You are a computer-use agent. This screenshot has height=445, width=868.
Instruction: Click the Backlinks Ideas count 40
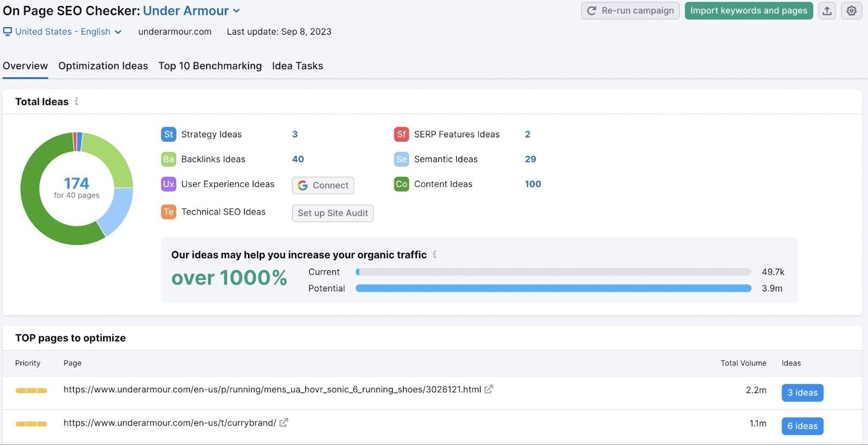pyautogui.click(x=298, y=160)
